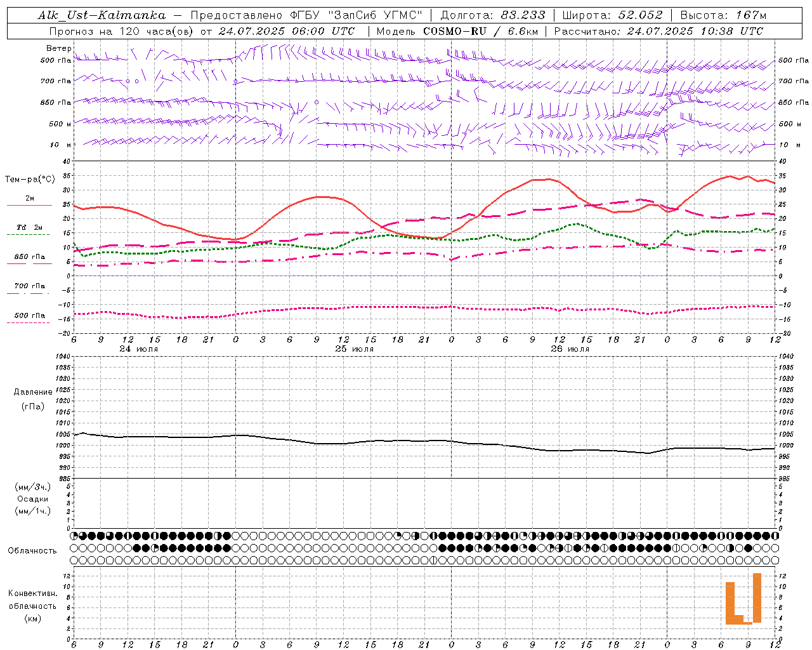
Task: Click the station title Alk_Ust-Kalmanka
Action: [102, 15]
